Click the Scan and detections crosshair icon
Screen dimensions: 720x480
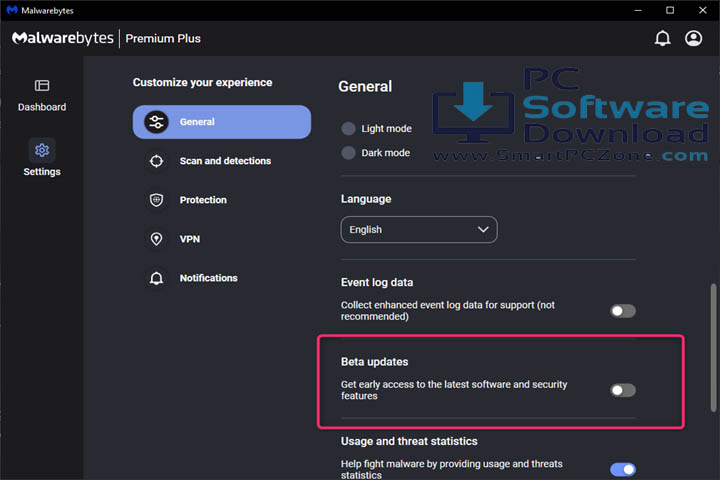point(156,161)
